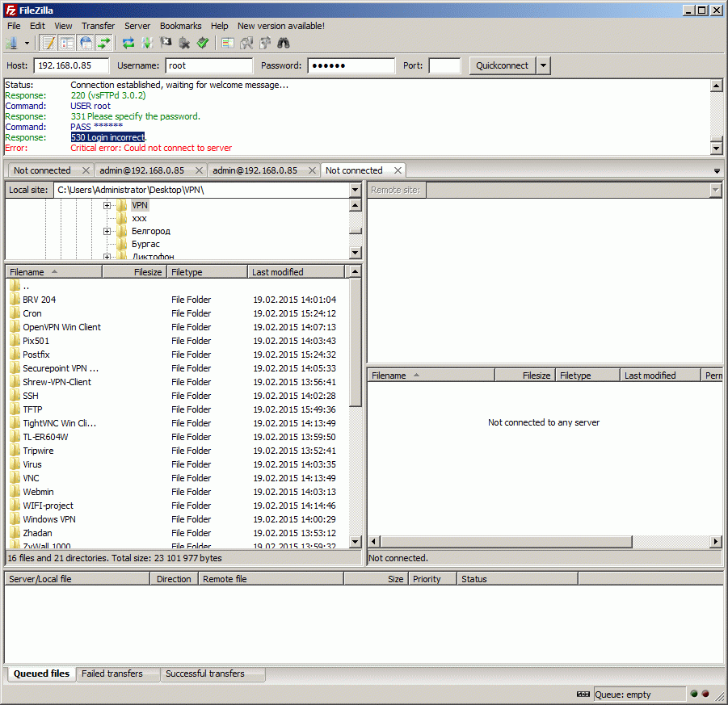Click the disconnect from server icon
The height and width of the screenshot is (705, 728).
184,43
